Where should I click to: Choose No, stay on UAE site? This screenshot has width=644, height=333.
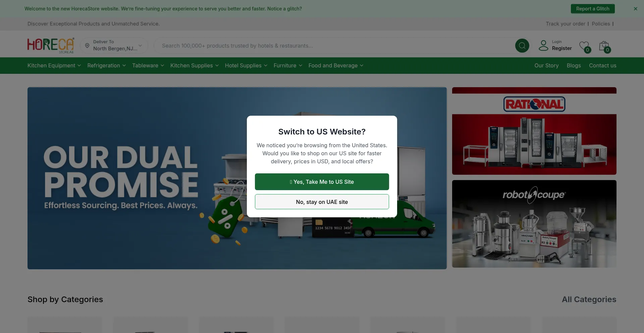coord(322,202)
